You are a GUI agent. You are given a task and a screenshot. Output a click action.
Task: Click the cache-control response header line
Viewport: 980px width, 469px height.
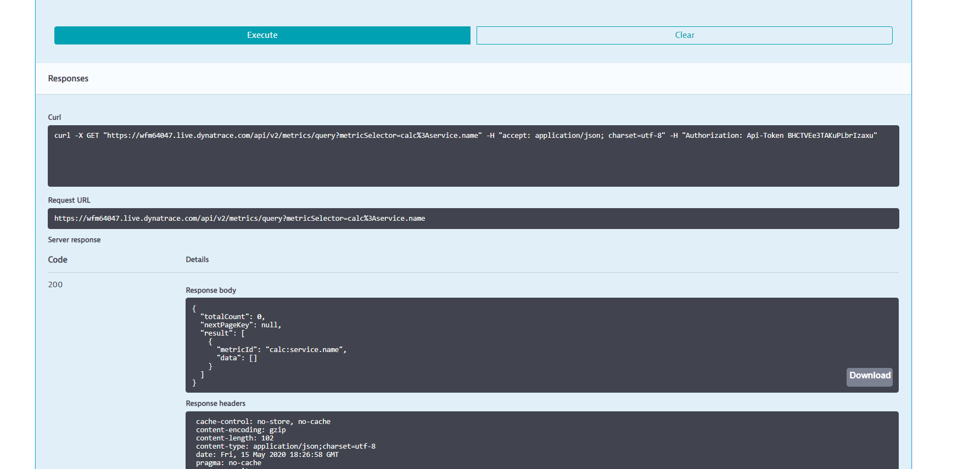tap(263, 422)
